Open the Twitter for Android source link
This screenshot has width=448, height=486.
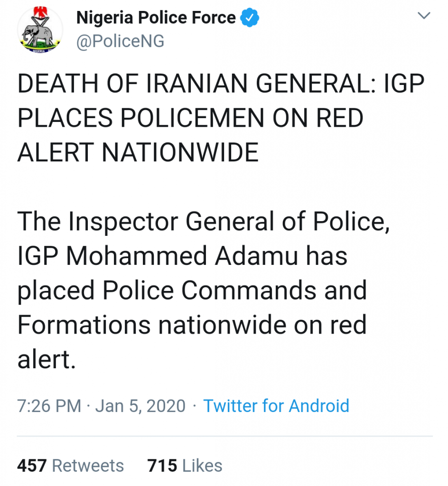click(276, 406)
